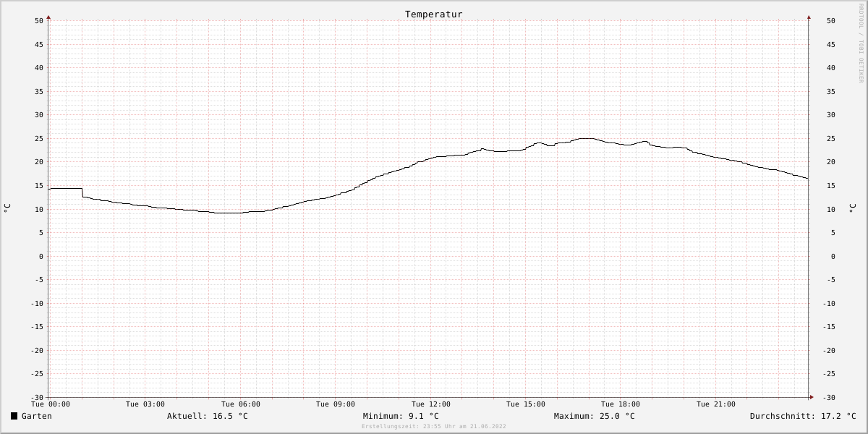Click the "Tue 03:00" time axis label

click(x=145, y=404)
